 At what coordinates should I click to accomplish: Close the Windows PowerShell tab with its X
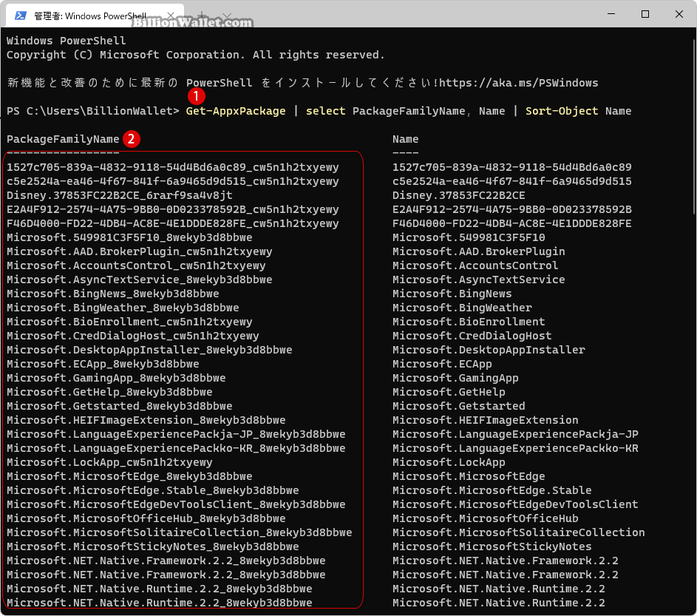click(171, 16)
